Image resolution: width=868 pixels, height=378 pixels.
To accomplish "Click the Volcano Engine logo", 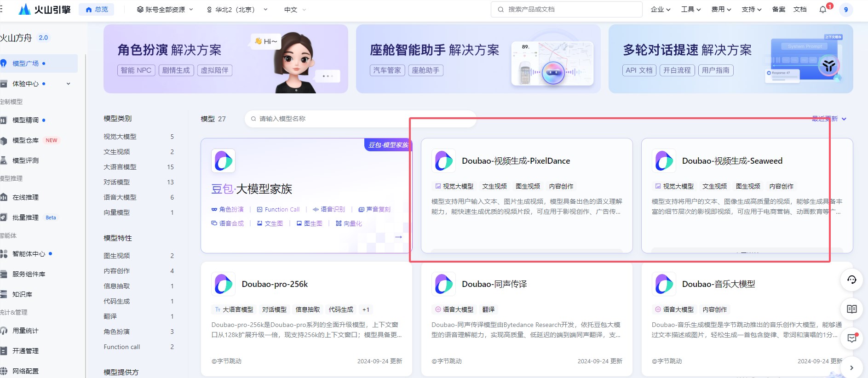I will 45,9.
